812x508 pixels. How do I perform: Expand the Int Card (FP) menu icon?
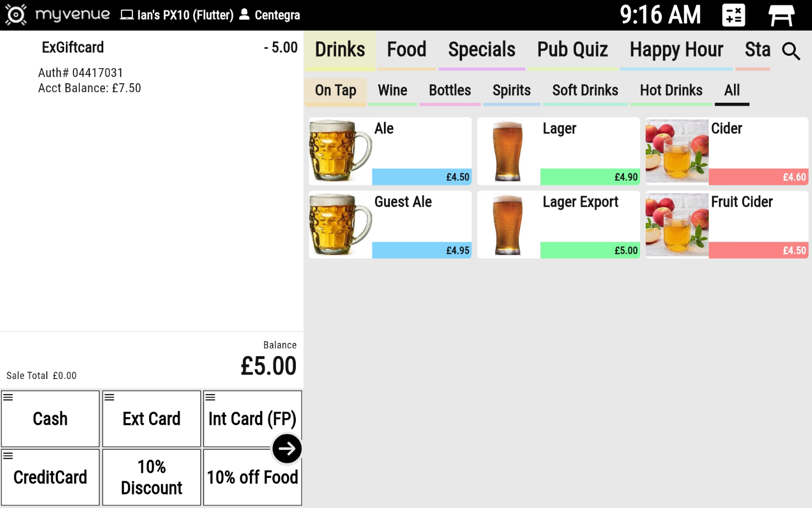[210, 397]
